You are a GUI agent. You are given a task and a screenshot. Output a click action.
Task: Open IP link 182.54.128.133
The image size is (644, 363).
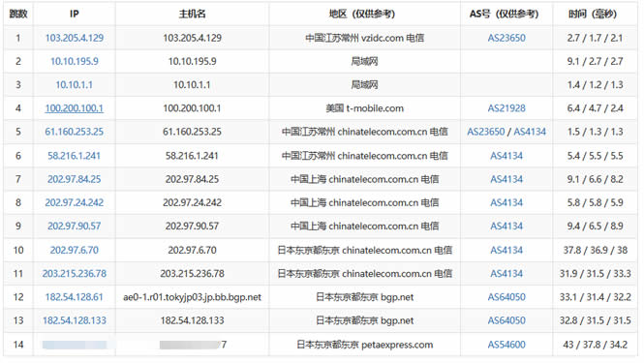[75, 320]
